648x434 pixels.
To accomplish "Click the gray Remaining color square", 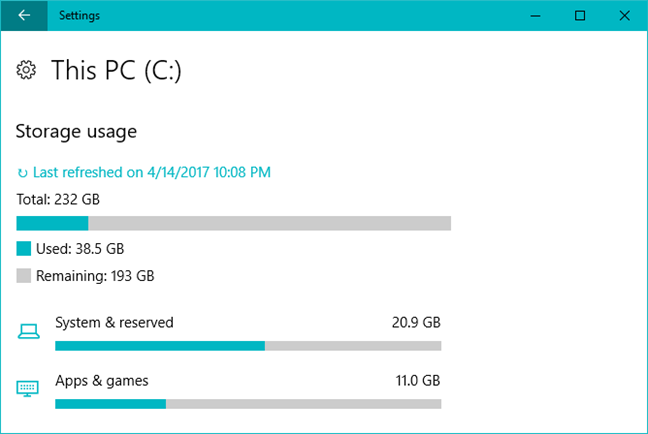I will pos(24,276).
